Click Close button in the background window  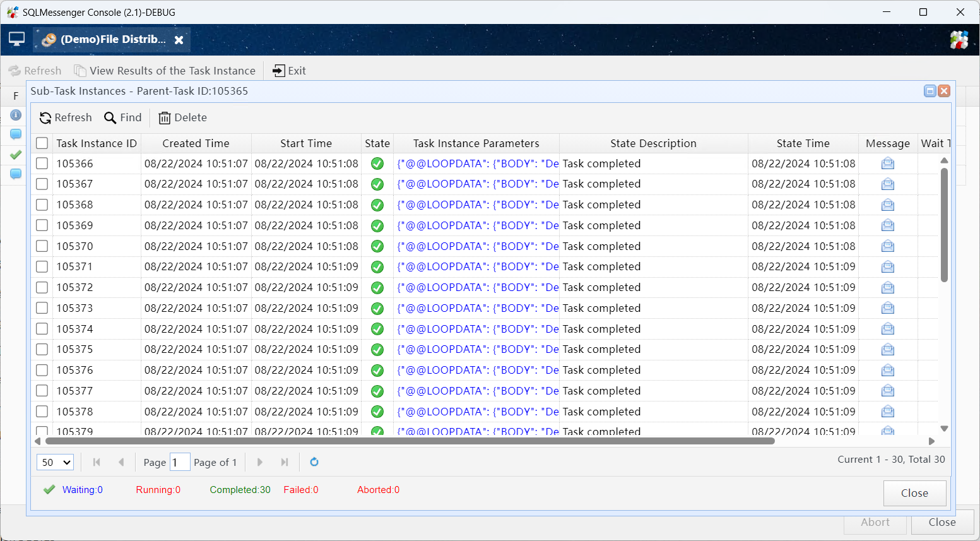942,523
